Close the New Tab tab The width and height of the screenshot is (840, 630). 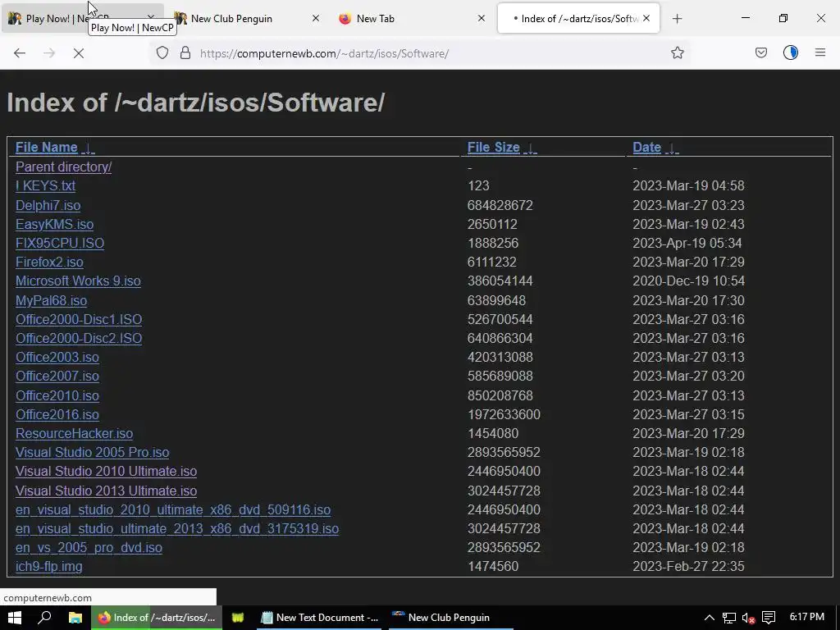pyautogui.click(x=481, y=18)
